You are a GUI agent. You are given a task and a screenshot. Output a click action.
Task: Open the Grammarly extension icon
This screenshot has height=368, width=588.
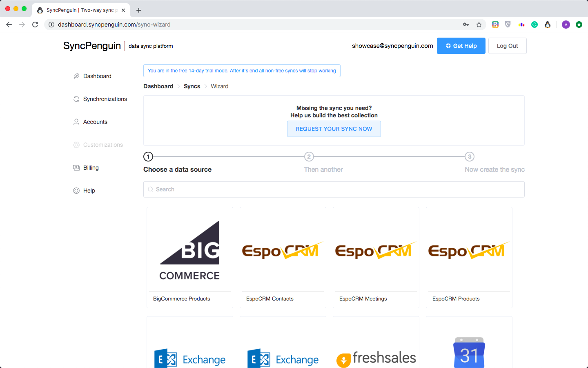coord(535,25)
